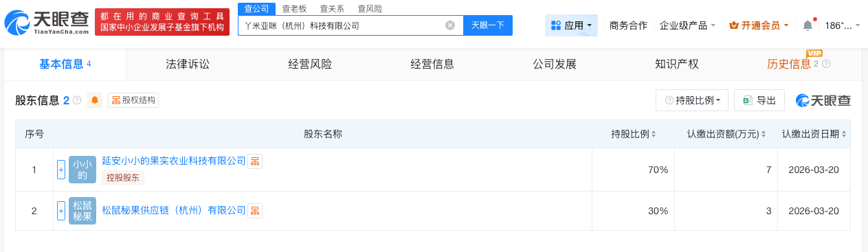868x252 pixels.
Task: Open 延安小小的果实农业科技有限公司 company link
Action: (x=173, y=161)
